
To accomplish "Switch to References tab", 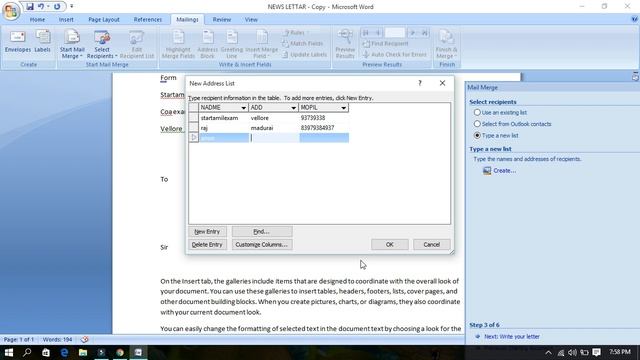I will (148, 19).
